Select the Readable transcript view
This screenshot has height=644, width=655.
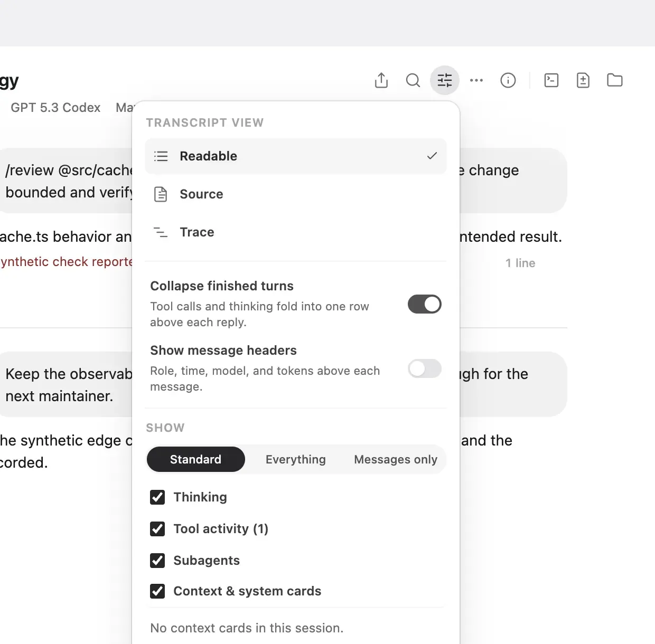coord(296,156)
